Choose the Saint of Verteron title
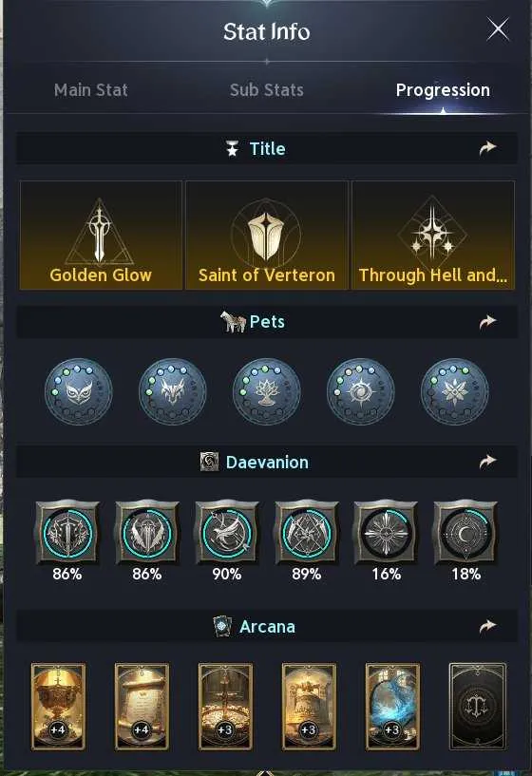The image size is (532, 776). point(267,235)
